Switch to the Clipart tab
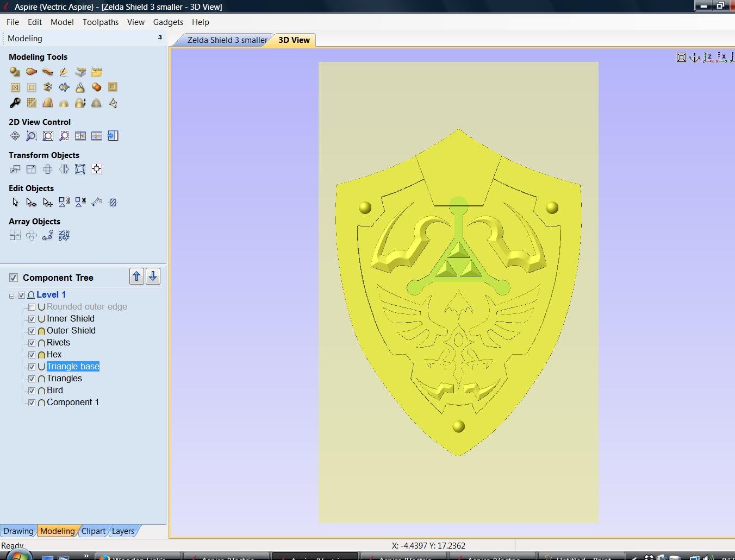This screenshot has width=735, height=560. click(93, 531)
